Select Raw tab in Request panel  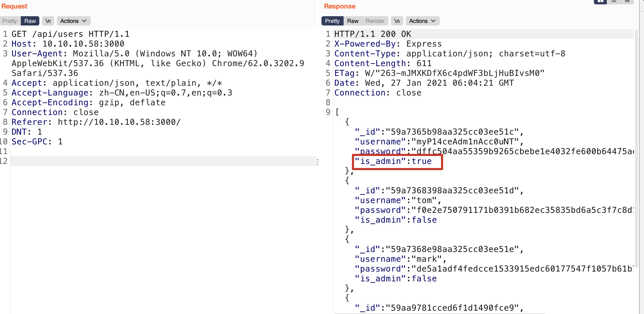coord(30,21)
